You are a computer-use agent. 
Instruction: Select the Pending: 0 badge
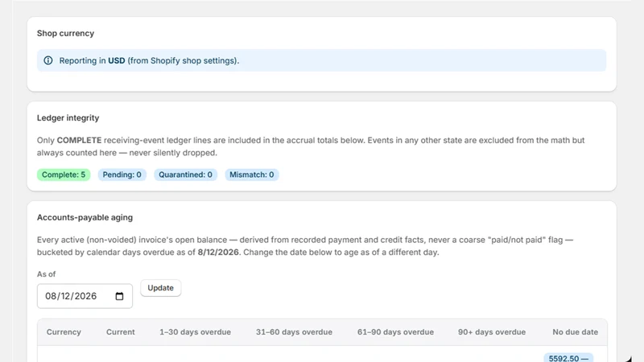[122, 175]
